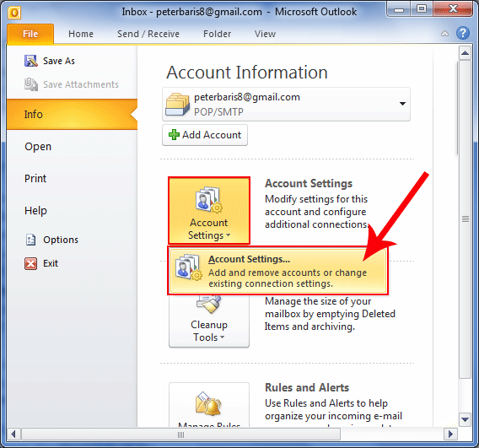
Task: Choose Account Settings... from the dropdown menu
Action: point(278,271)
